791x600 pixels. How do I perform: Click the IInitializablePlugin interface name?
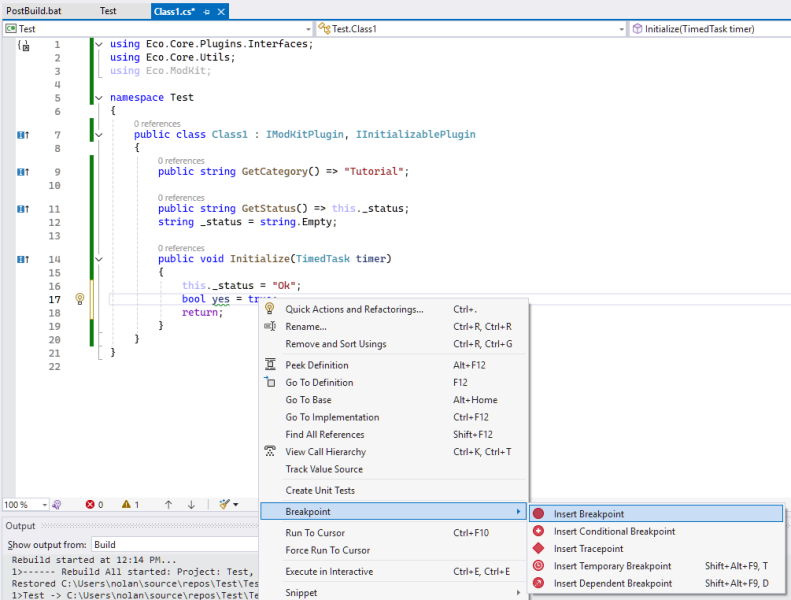(416, 135)
